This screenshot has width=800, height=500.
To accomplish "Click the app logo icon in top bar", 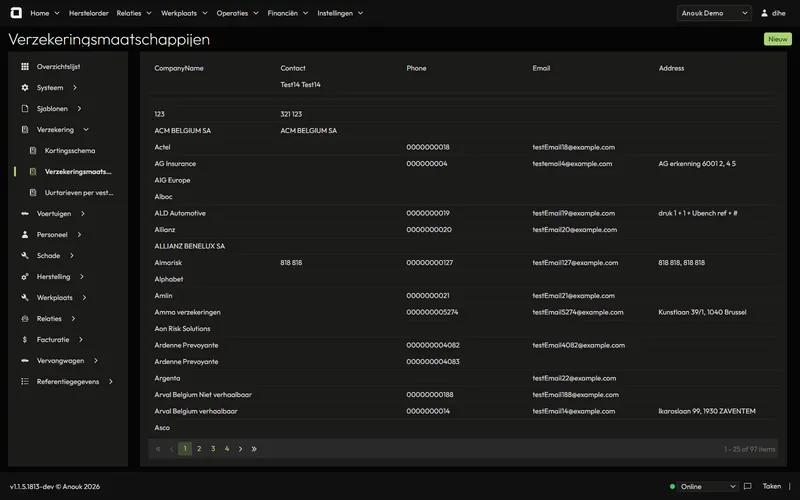I will click(x=16, y=13).
